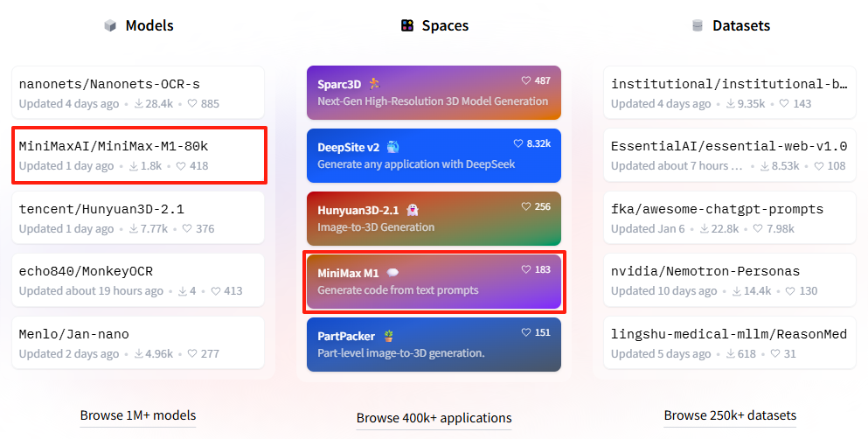Open the Menlo/Jan-nano model entry
The image size is (868, 439).
pos(138,343)
